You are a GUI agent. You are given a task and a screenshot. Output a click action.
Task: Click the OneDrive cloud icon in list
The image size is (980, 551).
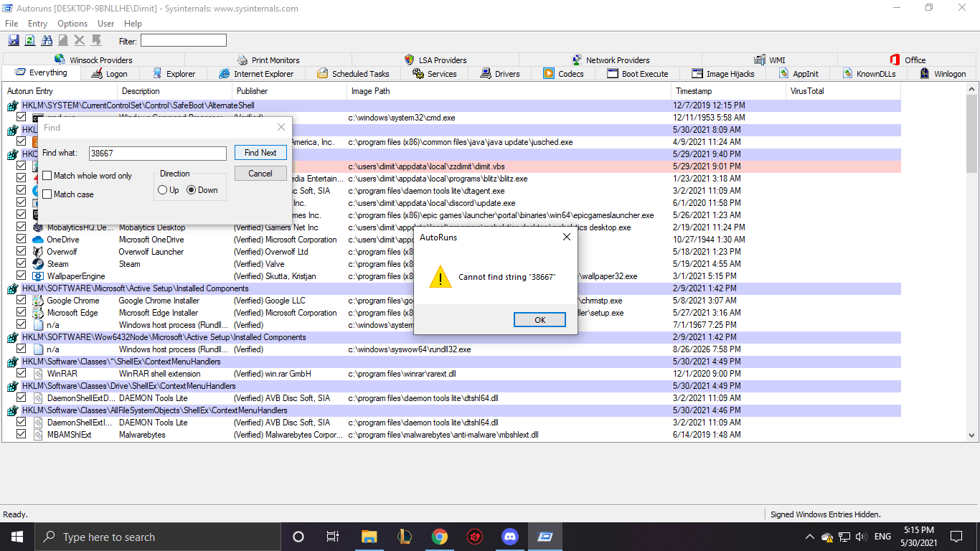(x=39, y=240)
